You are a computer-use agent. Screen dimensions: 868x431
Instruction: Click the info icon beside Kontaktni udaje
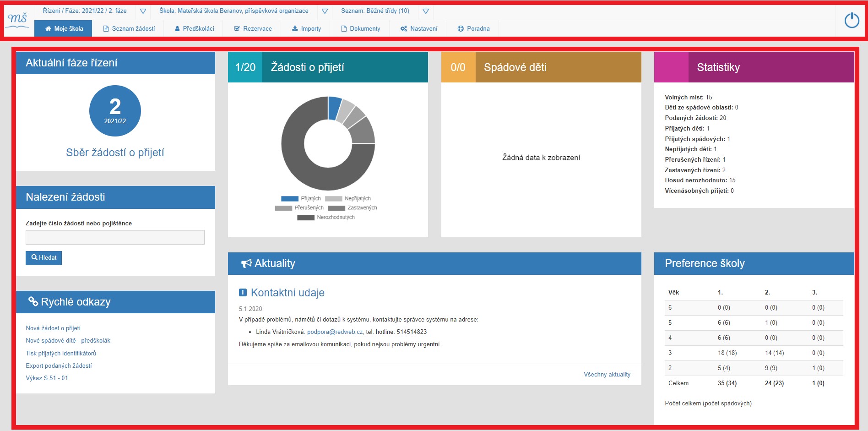[243, 293]
